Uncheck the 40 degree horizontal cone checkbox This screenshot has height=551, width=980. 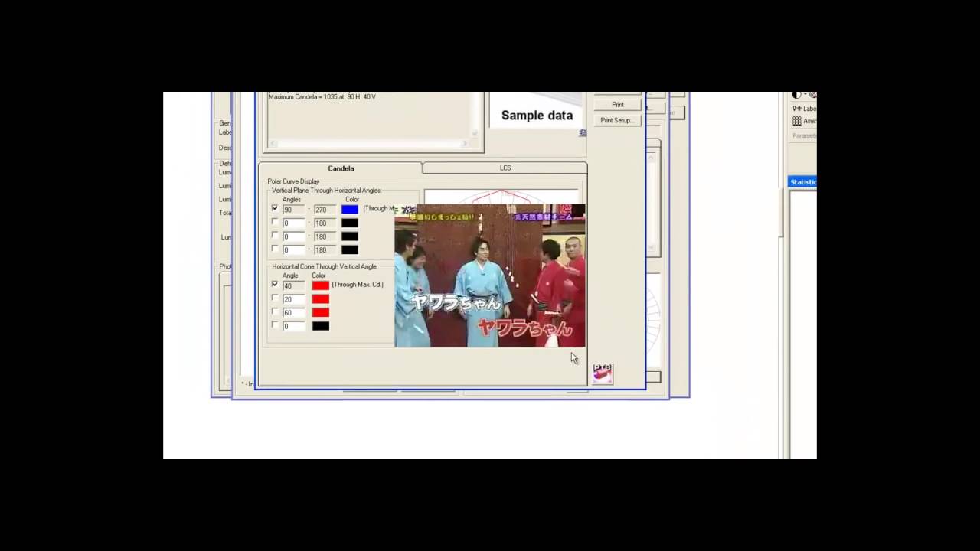[275, 285]
